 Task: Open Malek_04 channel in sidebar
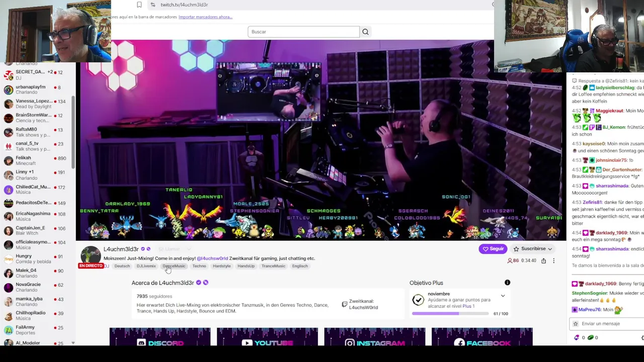pyautogui.click(x=35, y=273)
